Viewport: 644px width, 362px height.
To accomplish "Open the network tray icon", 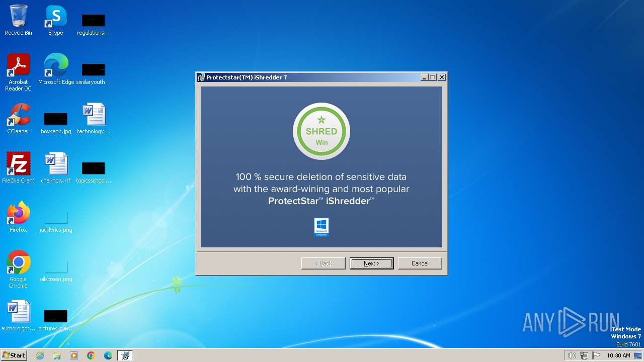I will tap(584, 355).
